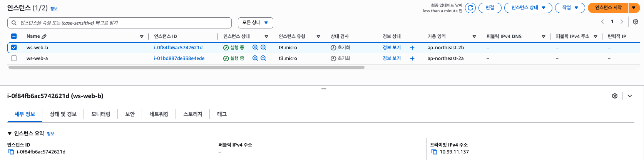Switch to the 네트워킹 tab

coord(159,114)
